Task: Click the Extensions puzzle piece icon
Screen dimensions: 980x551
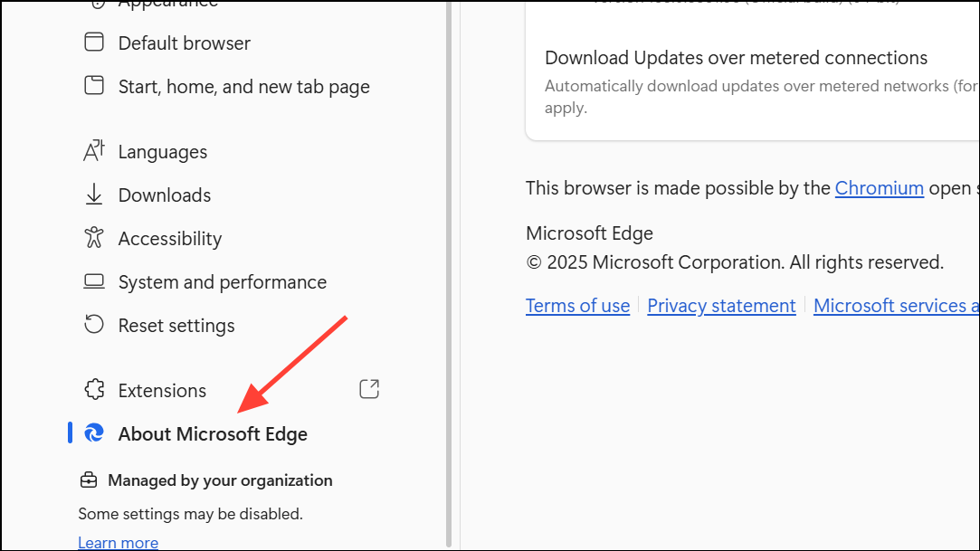Action: click(94, 390)
